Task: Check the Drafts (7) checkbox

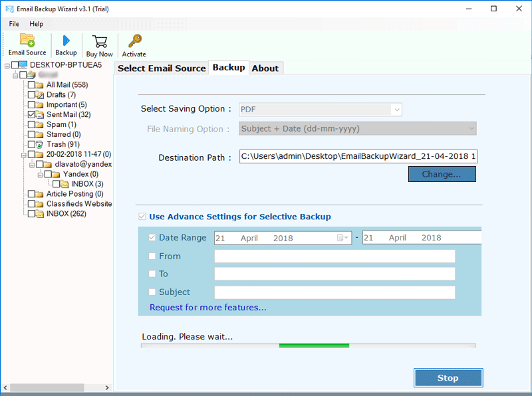Action: click(31, 94)
